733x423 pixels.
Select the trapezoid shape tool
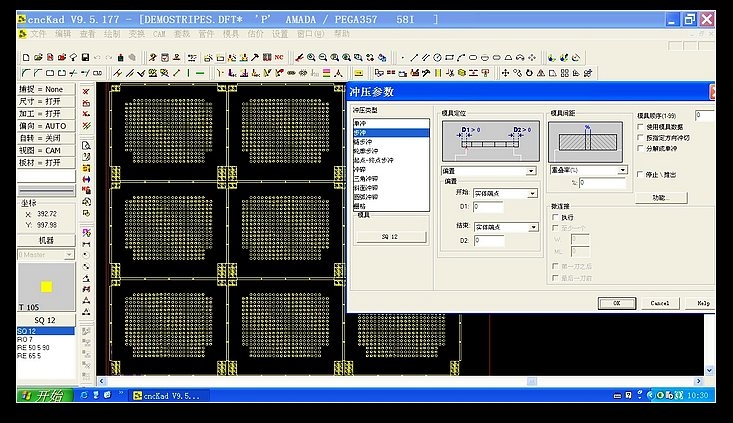[508, 57]
